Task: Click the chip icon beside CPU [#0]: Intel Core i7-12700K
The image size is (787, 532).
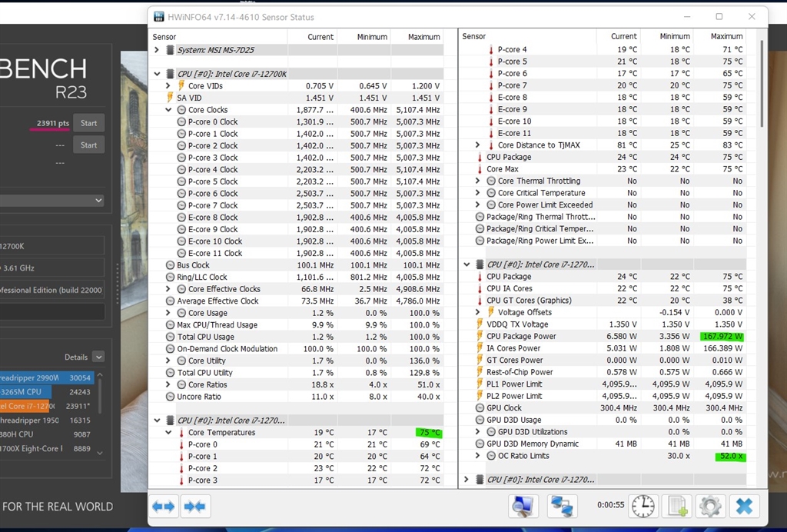Action: click(170, 74)
